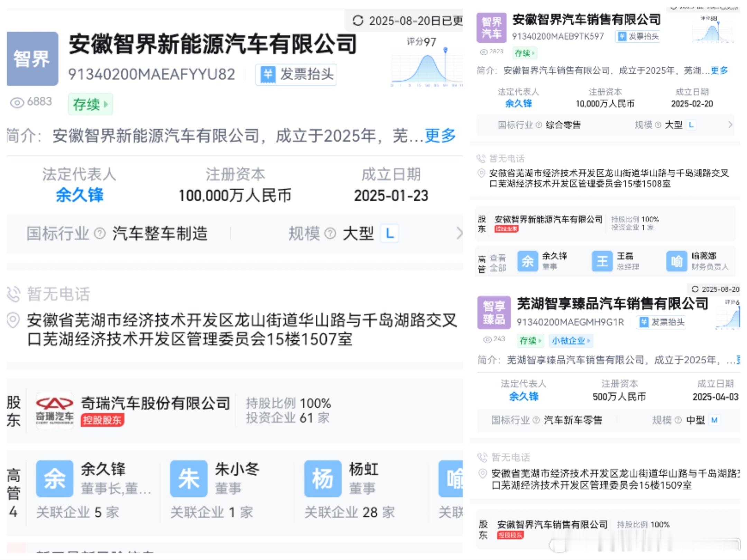Open shareholder 安徽智界汽车销售有限公司 at bottom
The width and height of the screenshot is (747, 560).
pos(552,525)
